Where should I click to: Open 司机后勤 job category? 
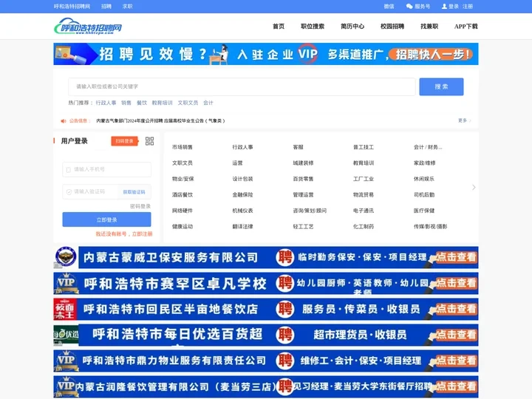(x=424, y=195)
